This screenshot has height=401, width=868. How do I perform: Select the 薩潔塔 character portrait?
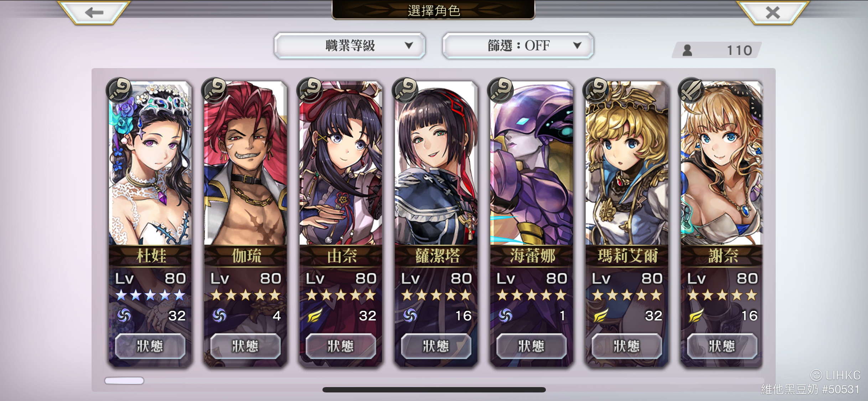(x=436, y=163)
